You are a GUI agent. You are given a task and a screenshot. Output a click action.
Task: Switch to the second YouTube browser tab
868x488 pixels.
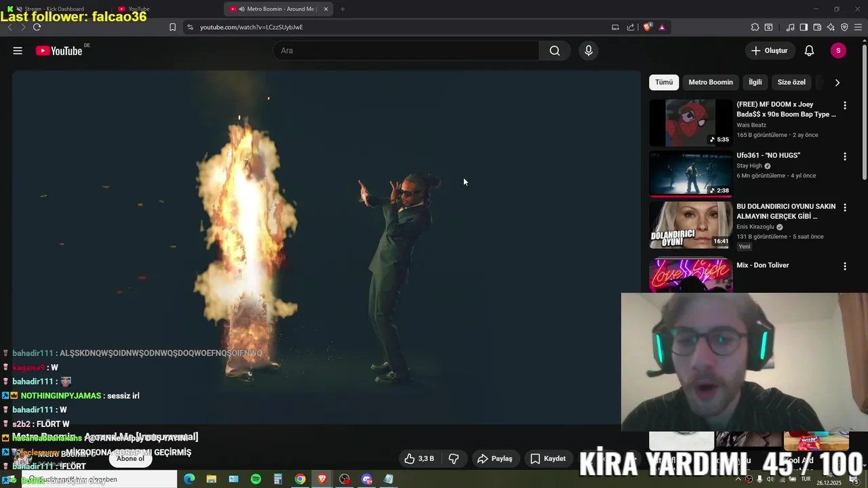tap(139, 9)
